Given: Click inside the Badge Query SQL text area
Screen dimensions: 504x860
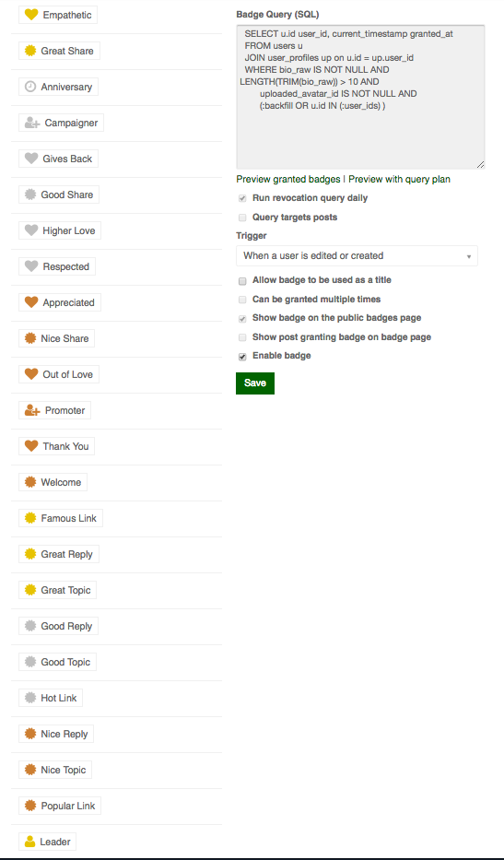Looking at the screenshot, I should 360,97.
